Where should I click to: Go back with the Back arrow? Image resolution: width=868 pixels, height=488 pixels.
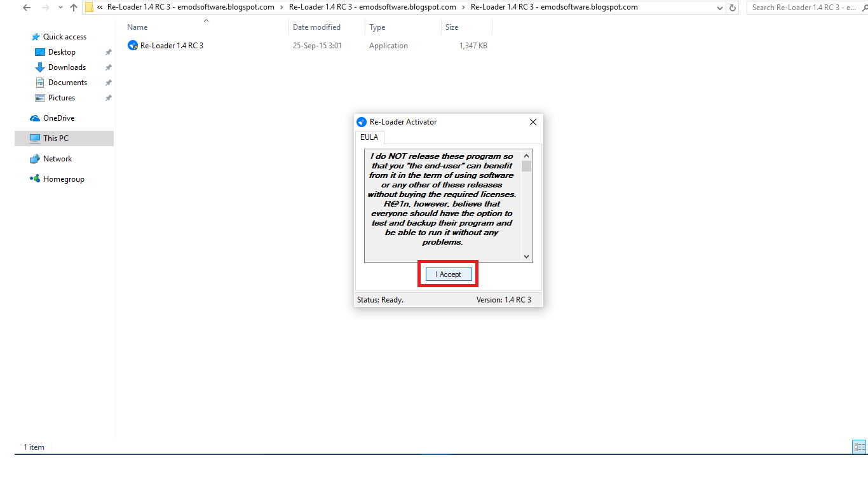point(27,8)
